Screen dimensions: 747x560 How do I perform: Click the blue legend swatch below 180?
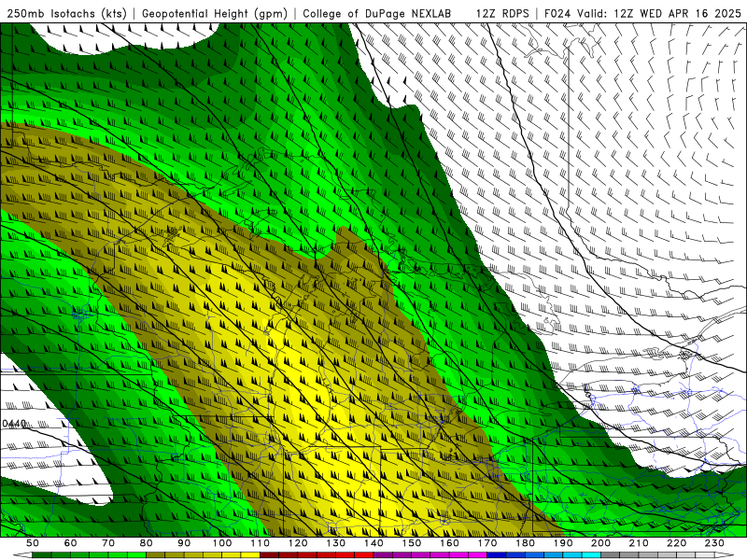coord(534,555)
